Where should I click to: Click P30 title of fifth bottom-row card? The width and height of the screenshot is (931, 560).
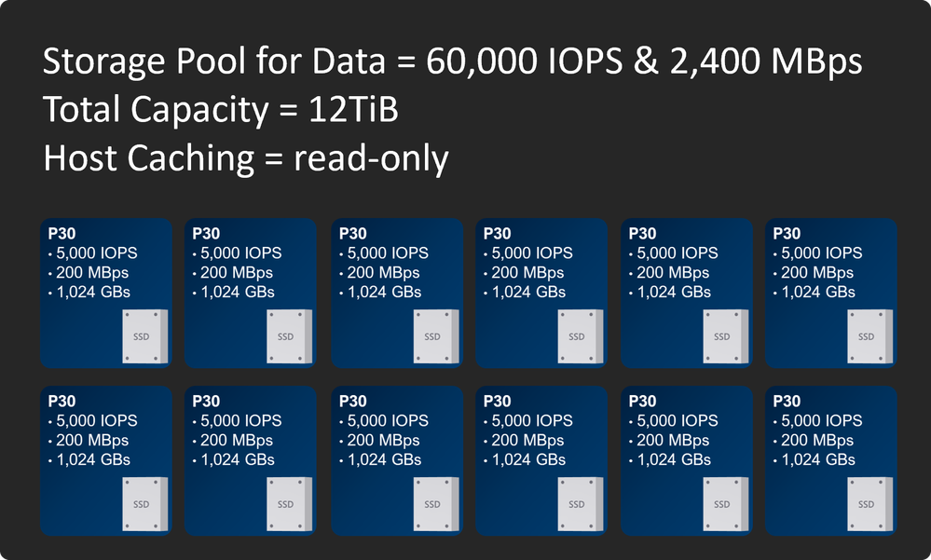click(x=643, y=402)
